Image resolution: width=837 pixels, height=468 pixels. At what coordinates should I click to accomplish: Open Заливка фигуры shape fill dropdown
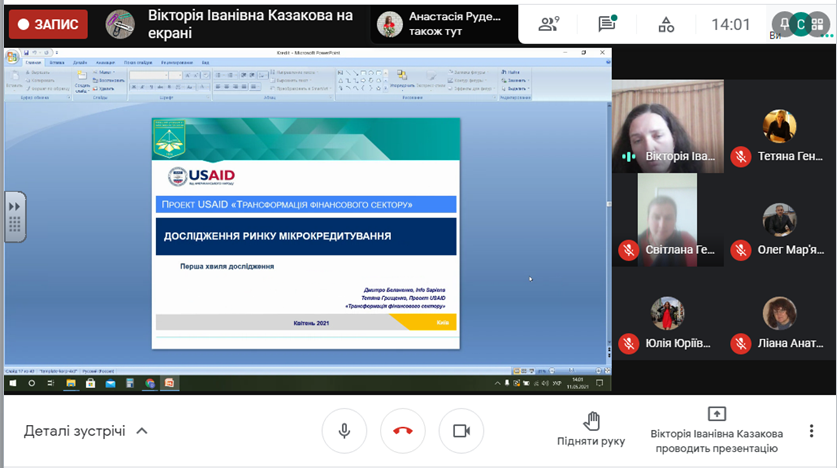tap(467, 72)
